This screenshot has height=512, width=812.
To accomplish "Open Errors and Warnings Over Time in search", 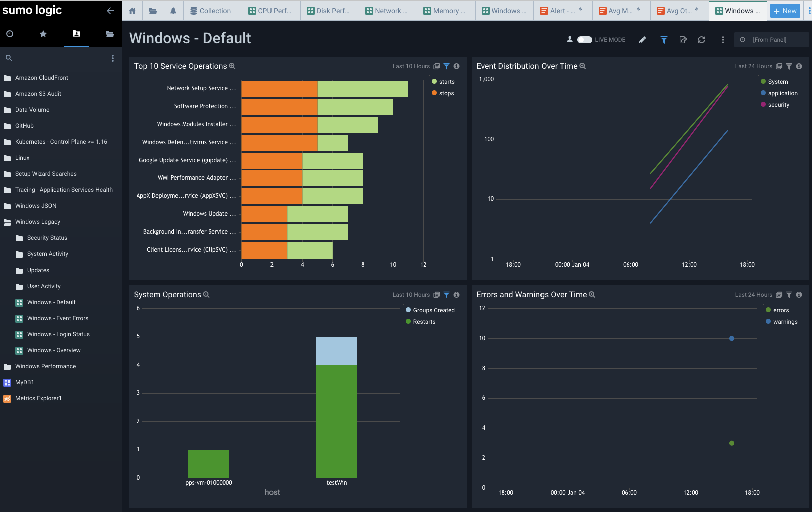I will pyautogui.click(x=592, y=295).
